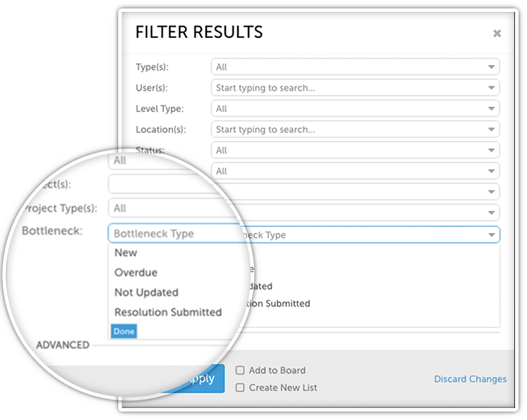Viewport: 527px width, 420px height.
Task: Expand the ADVANCED section
Action: pos(63,345)
